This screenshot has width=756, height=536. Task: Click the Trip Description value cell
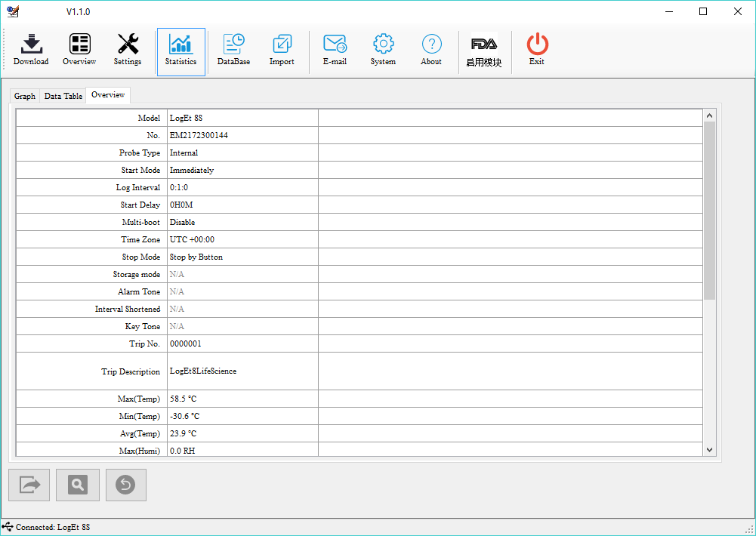pyautogui.click(x=242, y=371)
